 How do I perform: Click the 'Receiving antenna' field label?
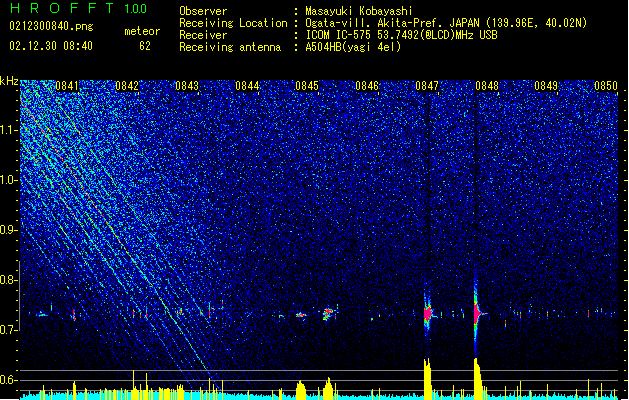coord(230,47)
